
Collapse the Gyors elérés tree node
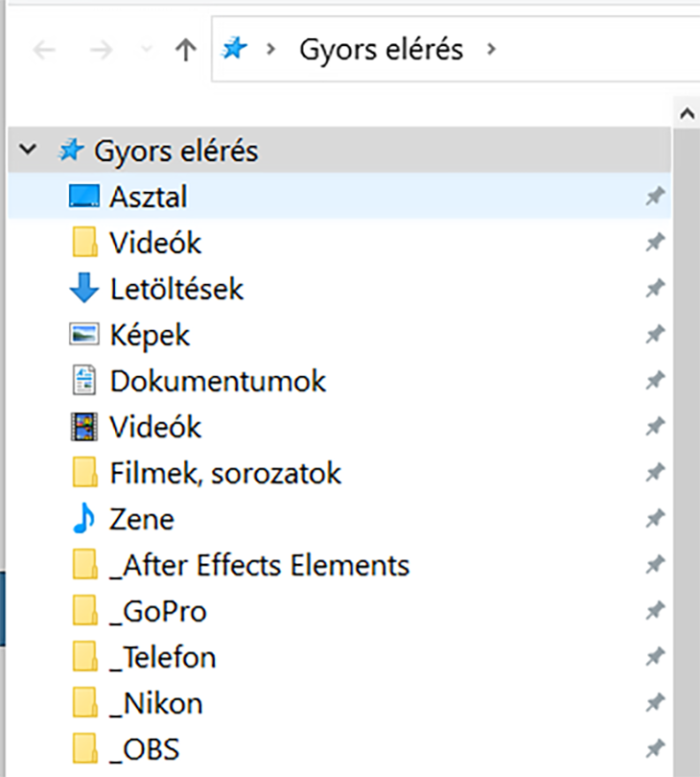[28, 149]
